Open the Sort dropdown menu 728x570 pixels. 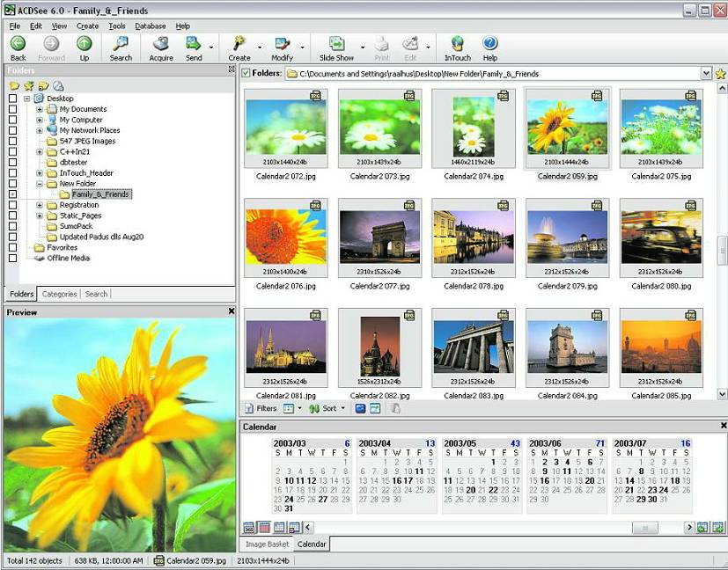pos(329,408)
